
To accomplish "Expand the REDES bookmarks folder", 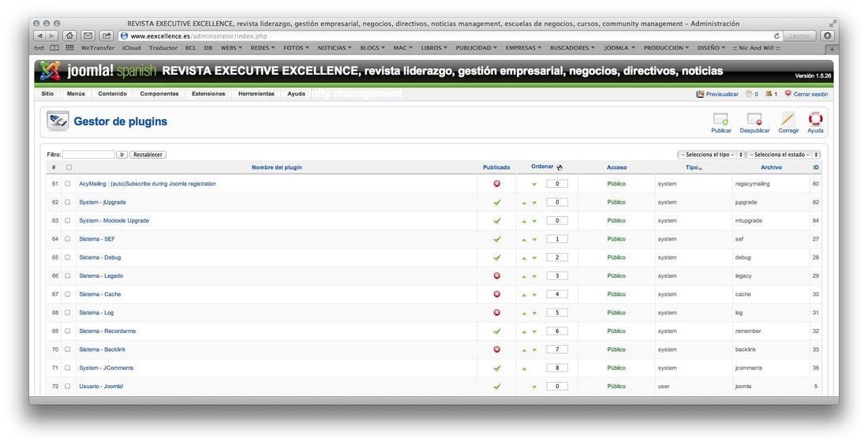I will 263,48.
